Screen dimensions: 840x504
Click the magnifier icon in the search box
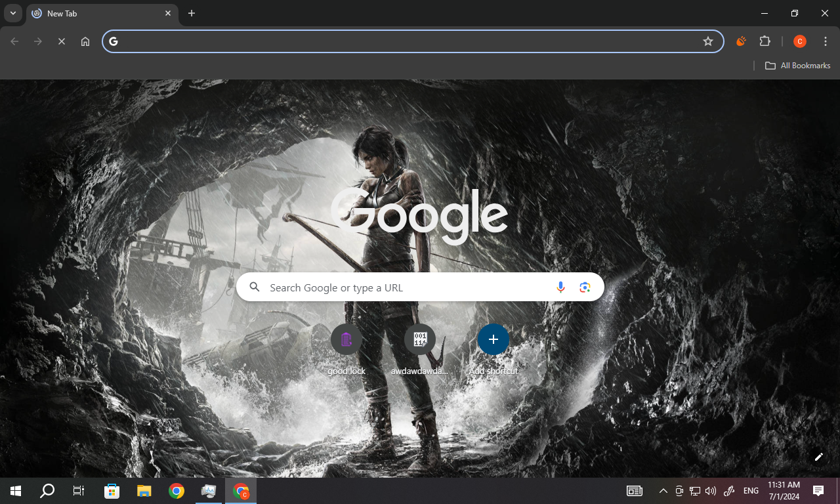pos(255,287)
